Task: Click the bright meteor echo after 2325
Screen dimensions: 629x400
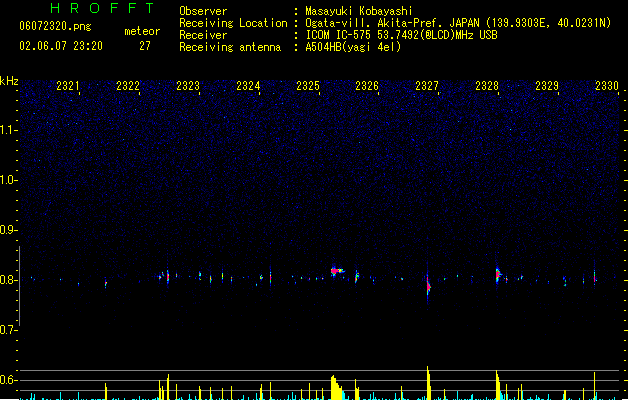Action: (x=337, y=271)
